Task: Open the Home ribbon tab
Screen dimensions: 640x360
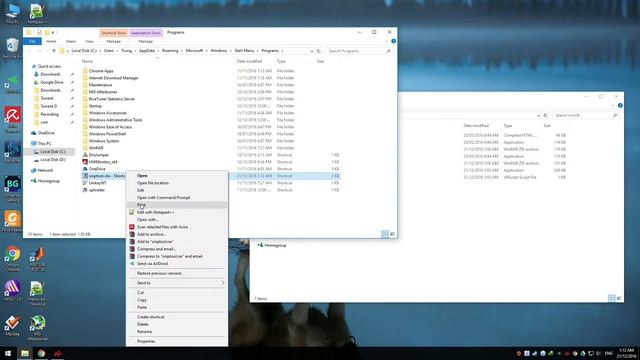Action: [51, 41]
